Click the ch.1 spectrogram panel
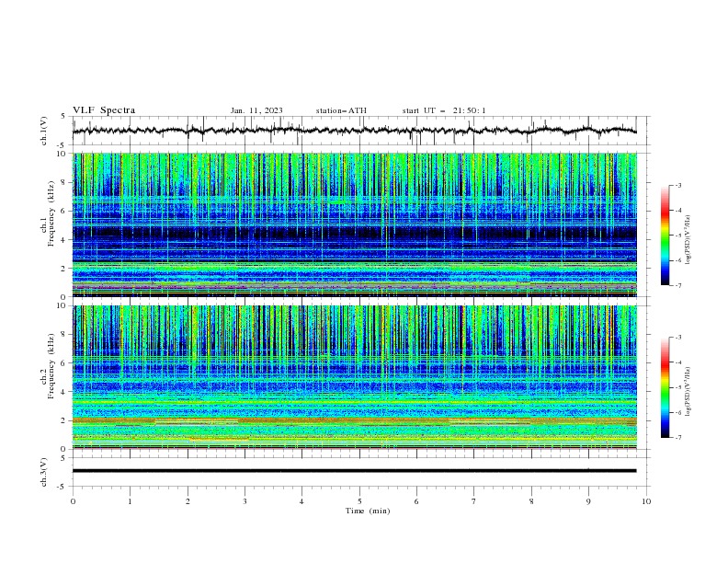728x563 pixels. coord(354,224)
